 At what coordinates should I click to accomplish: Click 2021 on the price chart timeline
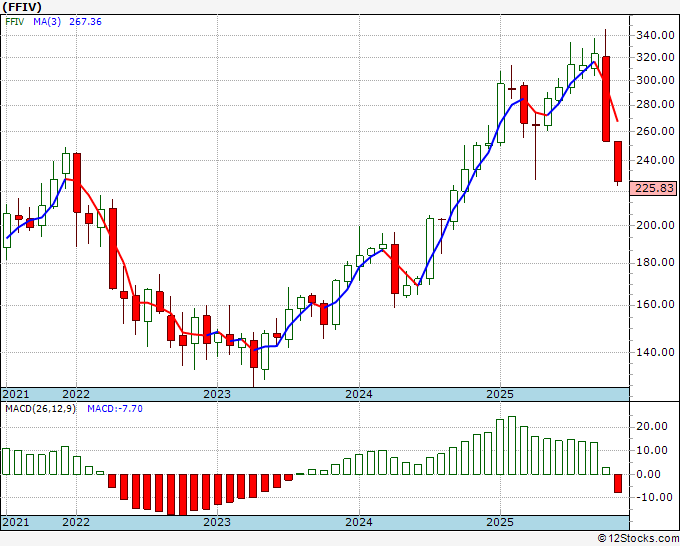click(x=16, y=394)
